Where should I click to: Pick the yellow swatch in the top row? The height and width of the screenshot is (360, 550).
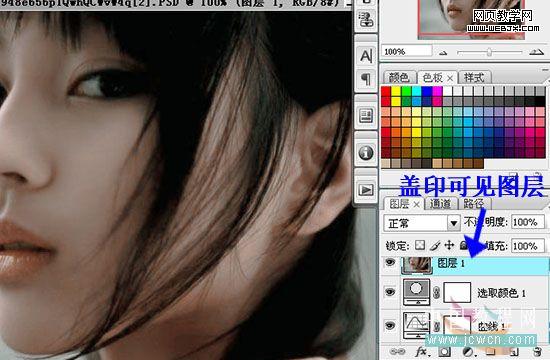click(396, 92)
